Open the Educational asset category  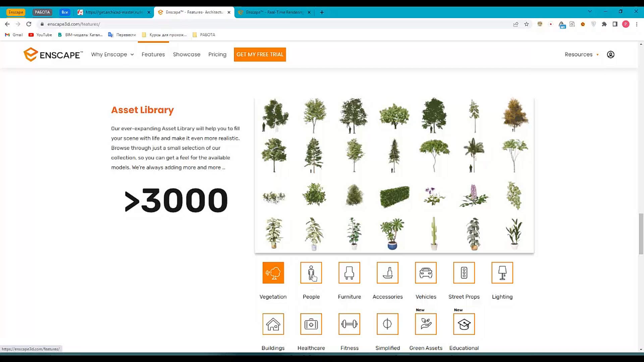pos(464,324)
